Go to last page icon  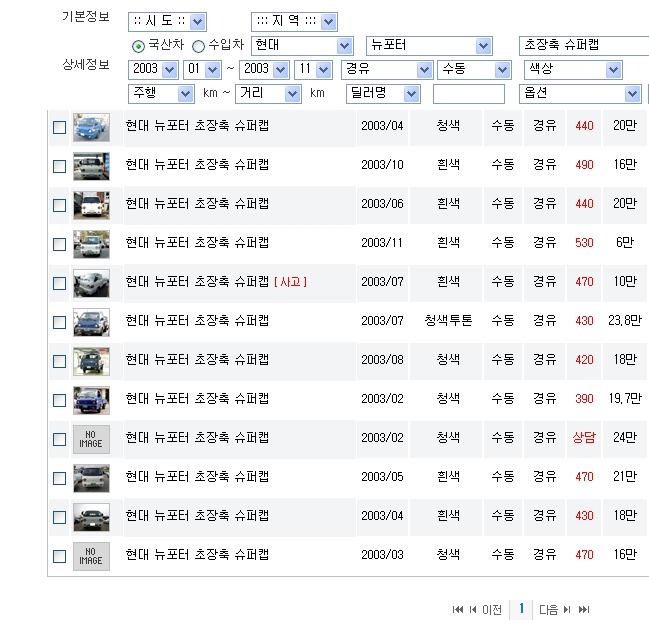(x=584, y=610)
